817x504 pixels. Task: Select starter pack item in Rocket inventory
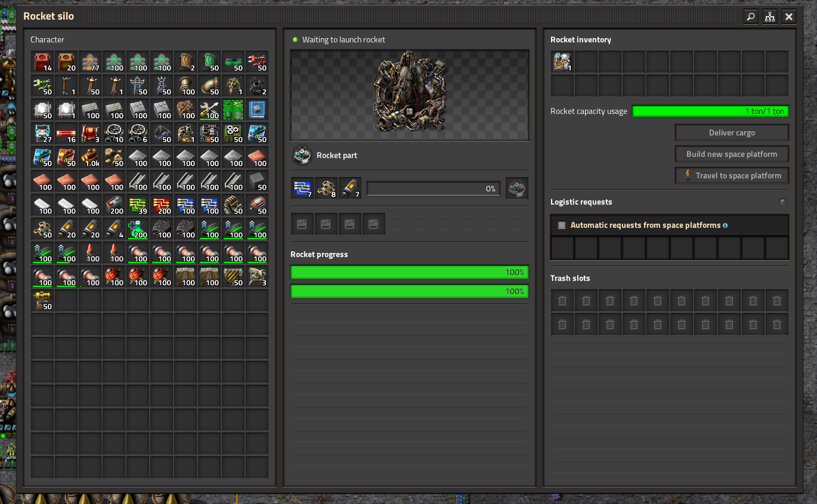click(562, 62)
